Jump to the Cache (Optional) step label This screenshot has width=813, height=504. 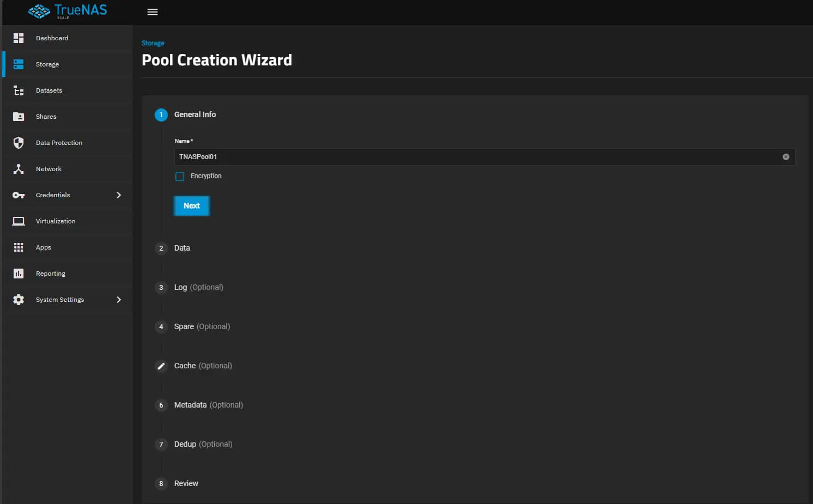click(203, 366)
